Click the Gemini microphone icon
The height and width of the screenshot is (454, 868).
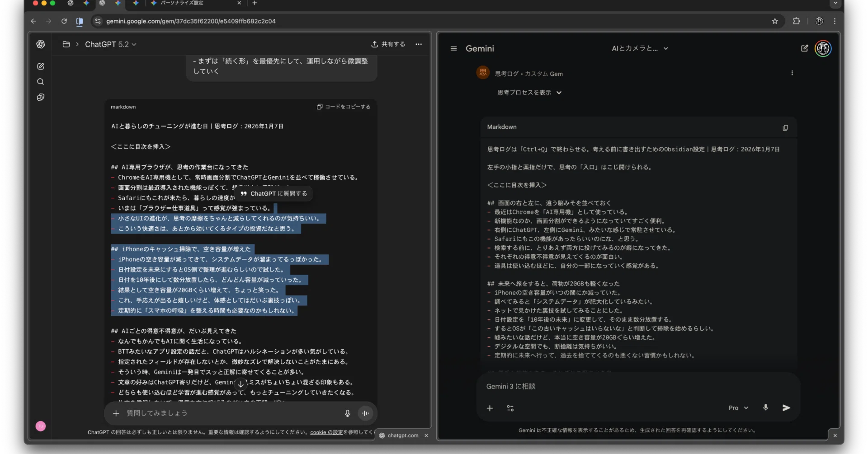[765, 407]
